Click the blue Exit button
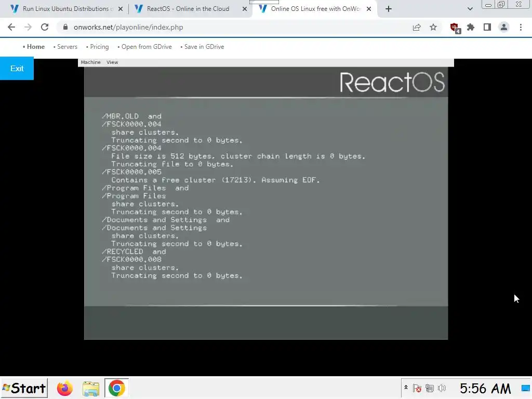The width and height of the screenshot is (532, 399). point(17,69)
